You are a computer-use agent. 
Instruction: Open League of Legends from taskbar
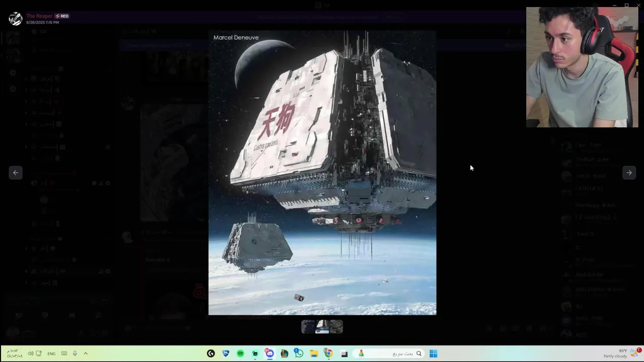pos(284,353)
